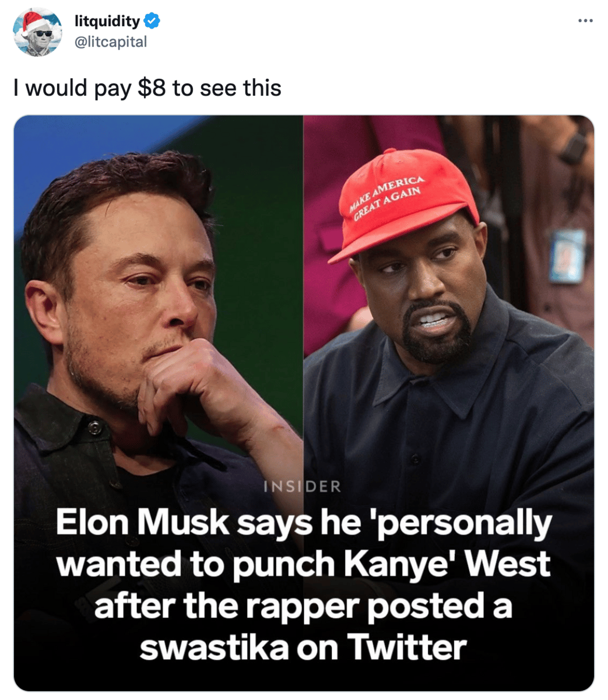Viewport: 608px width, 700px height.
Task: Click the blue verified checkmark badge
Action: coord(152,22)
